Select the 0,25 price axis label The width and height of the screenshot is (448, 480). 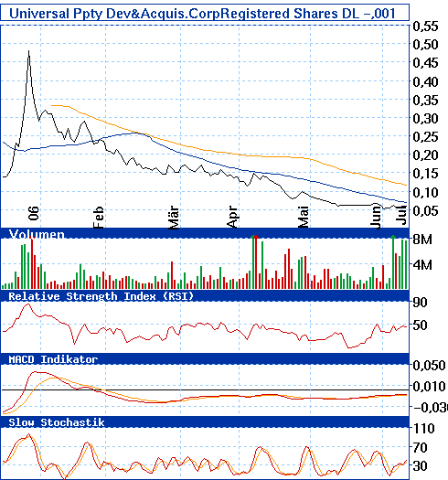[426, 137]
